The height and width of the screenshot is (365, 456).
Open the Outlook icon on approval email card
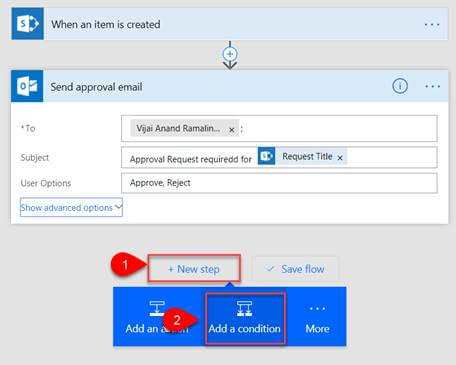[x=27, y=86]
